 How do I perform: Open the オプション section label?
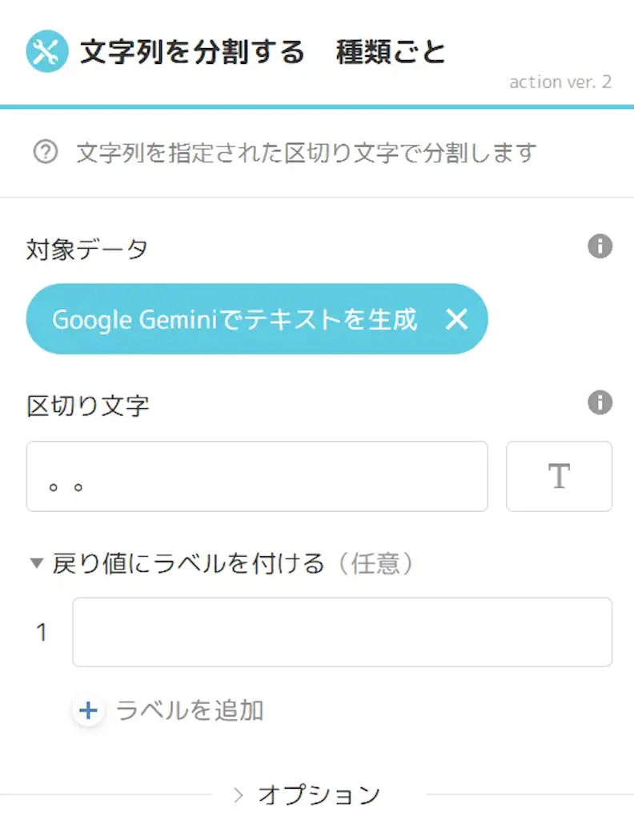[319, 795]
